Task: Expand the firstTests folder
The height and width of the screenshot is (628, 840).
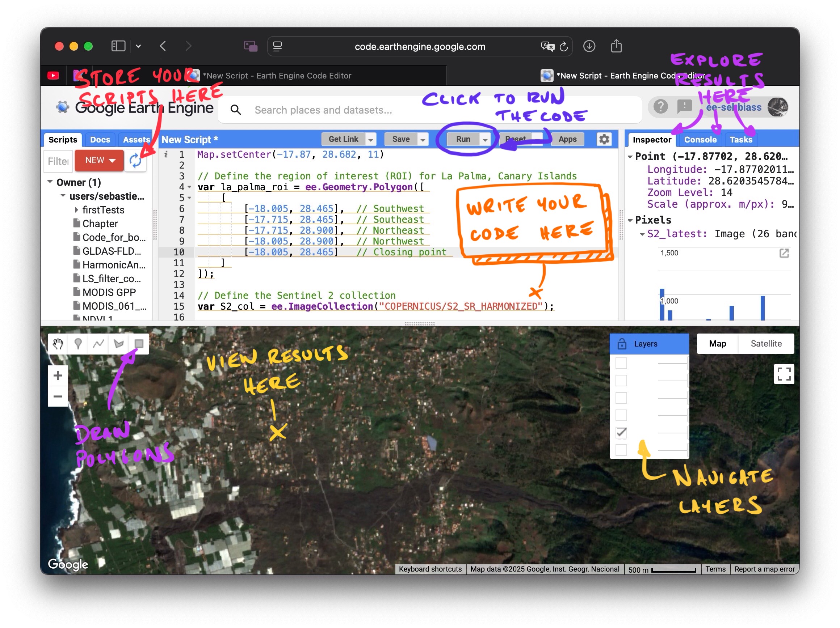Action: [x=77, y=210]
